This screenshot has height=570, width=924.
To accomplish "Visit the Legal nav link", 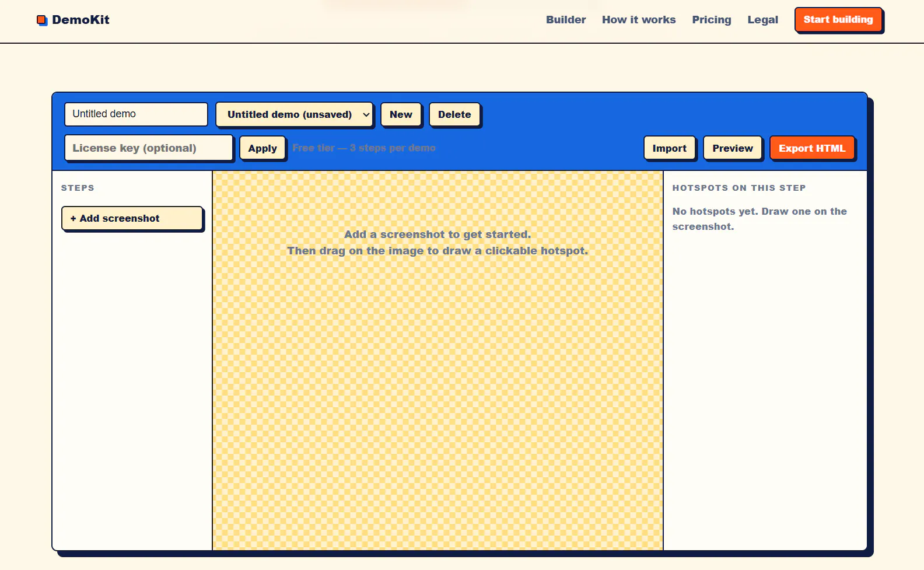I will click(x=763, y=20).
